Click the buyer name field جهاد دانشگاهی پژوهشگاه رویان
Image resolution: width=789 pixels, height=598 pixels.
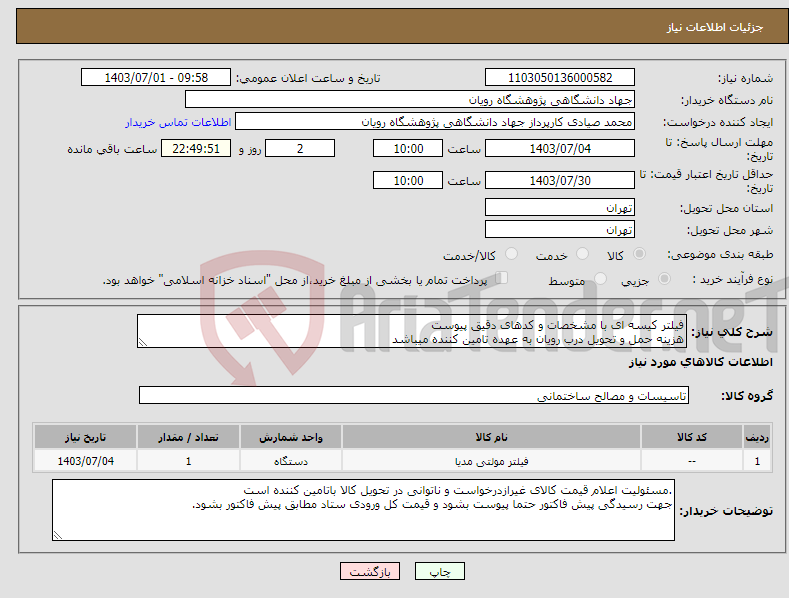tap(410, 100)
